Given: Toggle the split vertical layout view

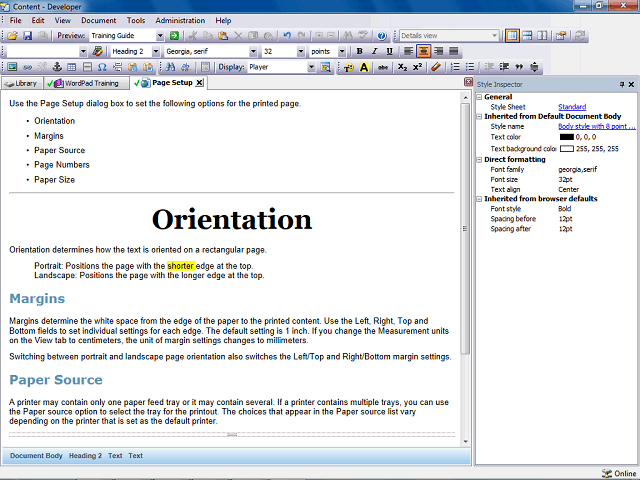Looking at the screenshot, I should point(542,36).
